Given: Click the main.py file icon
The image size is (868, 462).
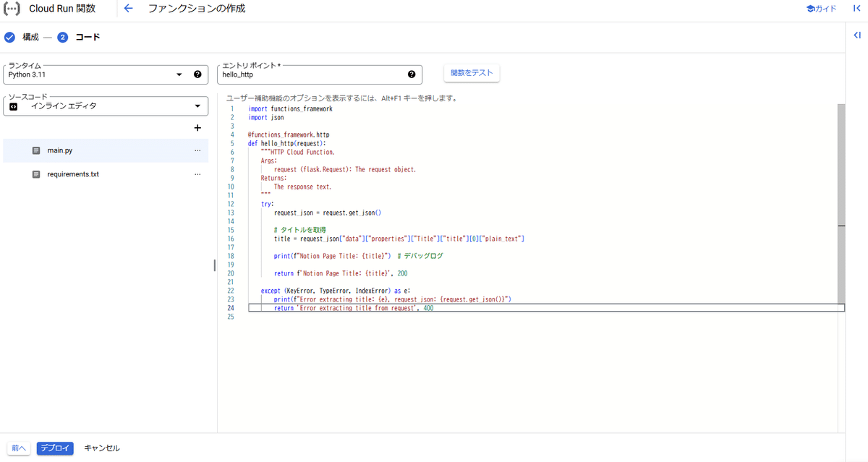Looking at the screenshot, I should [36, 150].
